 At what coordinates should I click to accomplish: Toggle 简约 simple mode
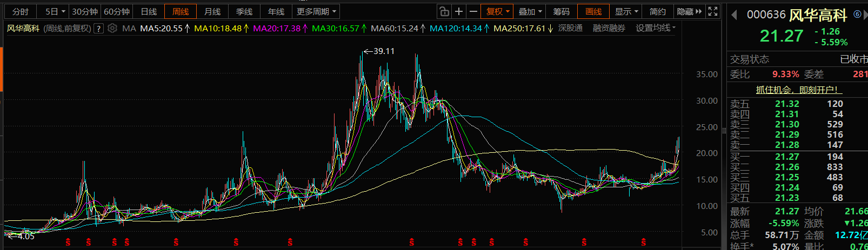(x=658, y=11)
